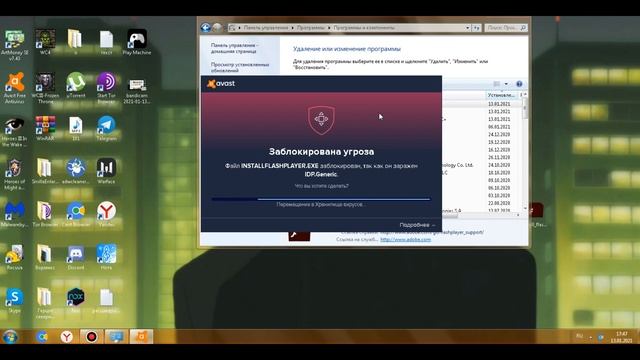Open the Heroes III eye icon shortcut
Screen dimensions: 640x360
[14, 132]
